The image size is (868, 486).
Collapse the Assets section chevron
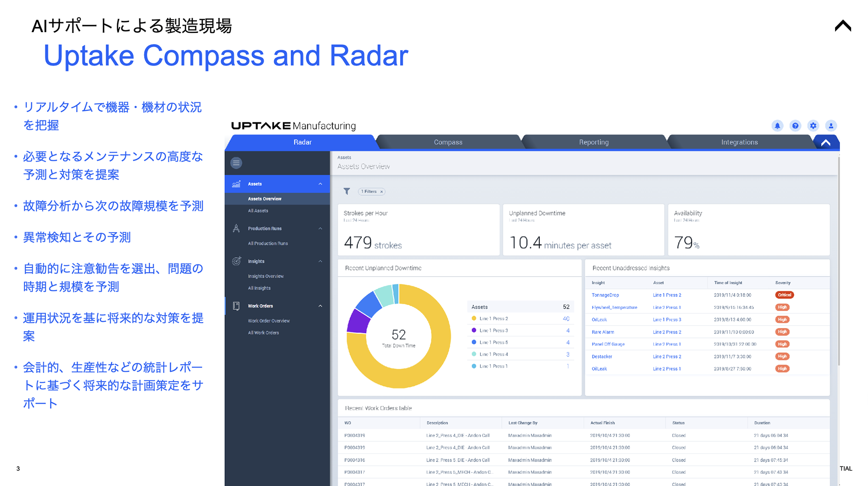click(320, 184)
